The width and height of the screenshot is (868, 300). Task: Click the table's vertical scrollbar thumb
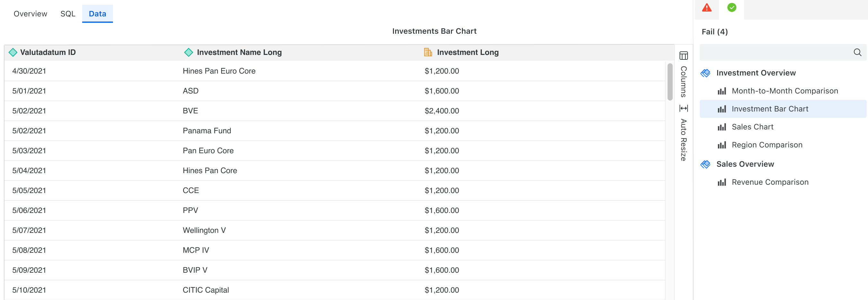click(670, 82)
